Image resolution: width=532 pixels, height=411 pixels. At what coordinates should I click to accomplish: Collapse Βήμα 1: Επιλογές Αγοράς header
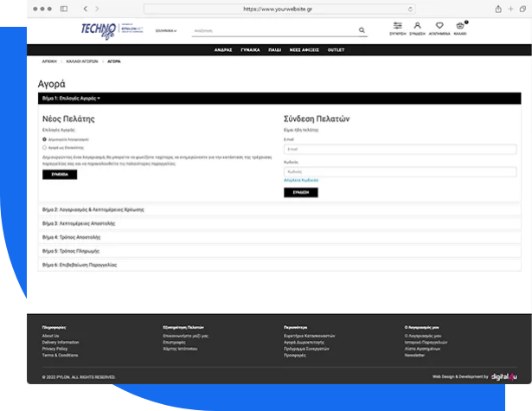click(x=279, y=98)
